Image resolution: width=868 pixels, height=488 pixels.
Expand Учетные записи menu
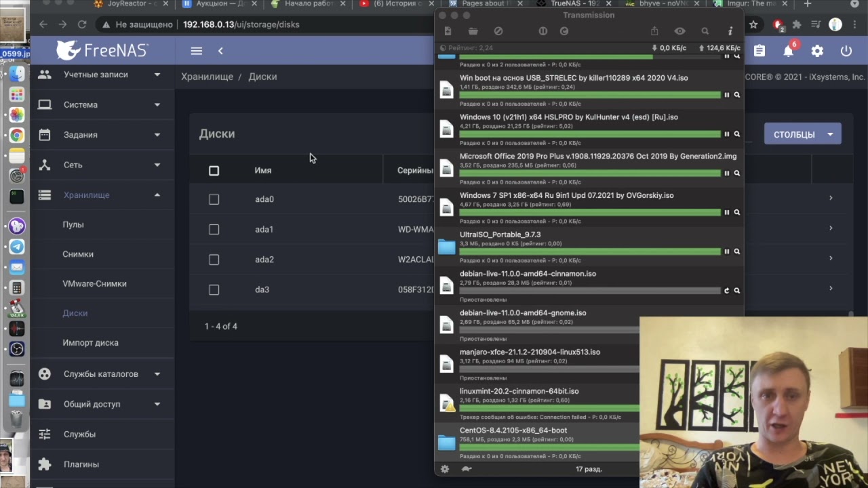[102, 75]
